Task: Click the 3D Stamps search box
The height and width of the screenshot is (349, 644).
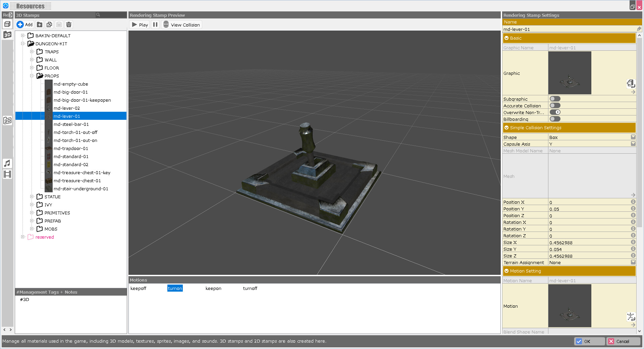Action: pyautogui.click(x=111, y=15)
